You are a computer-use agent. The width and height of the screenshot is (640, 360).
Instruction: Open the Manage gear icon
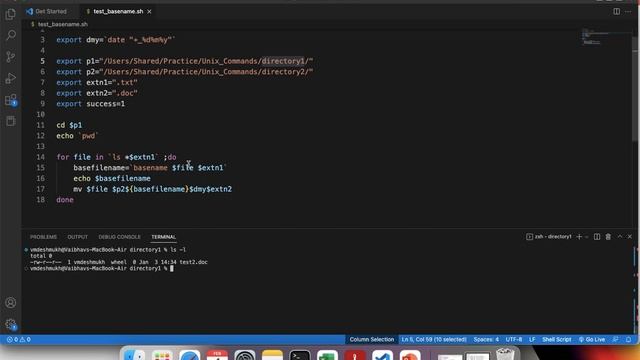pos(11,325)
